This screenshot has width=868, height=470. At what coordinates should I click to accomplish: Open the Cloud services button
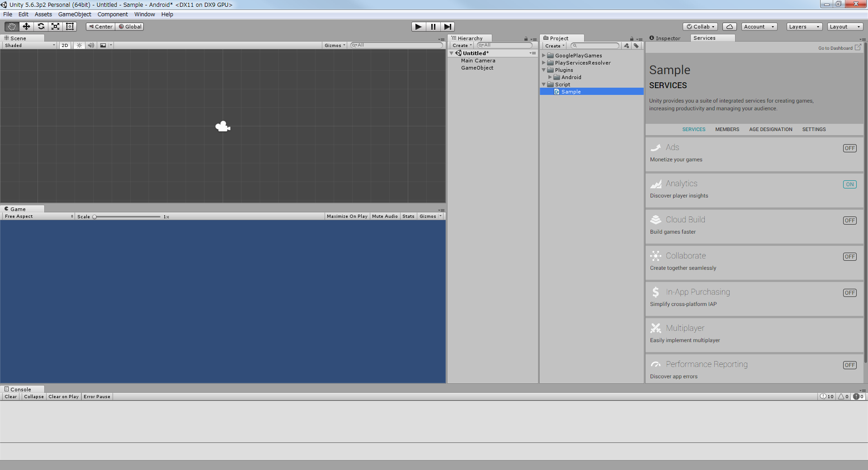(x=730, y=27)
